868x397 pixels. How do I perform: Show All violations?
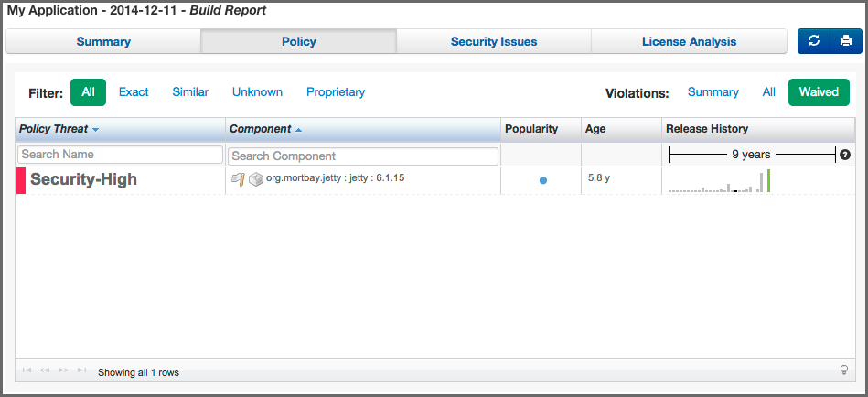769,91
